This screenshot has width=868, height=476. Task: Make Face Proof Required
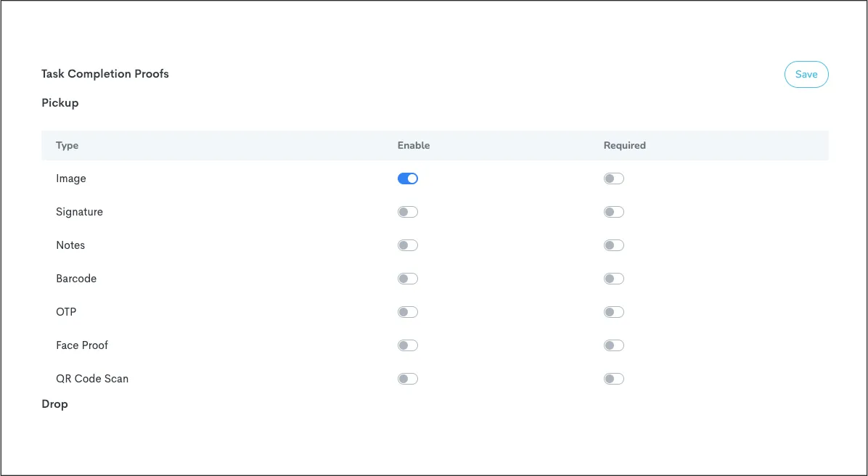(x=613, y=345)
